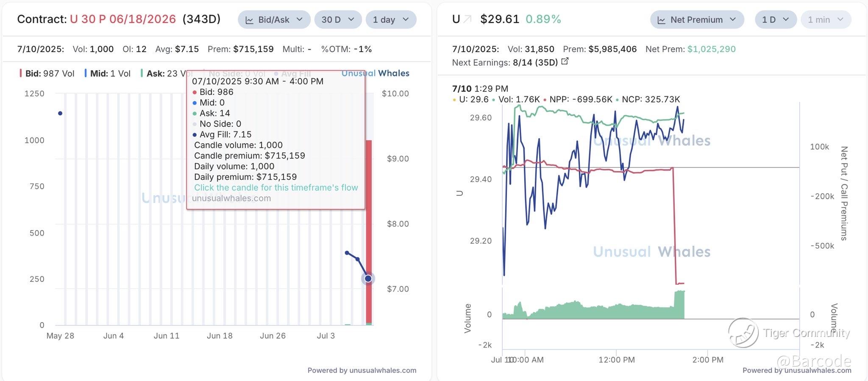Click the U 30 P 06/18/2026 contract link
Viewport: 868px width, 381px height.
[123, 19]
